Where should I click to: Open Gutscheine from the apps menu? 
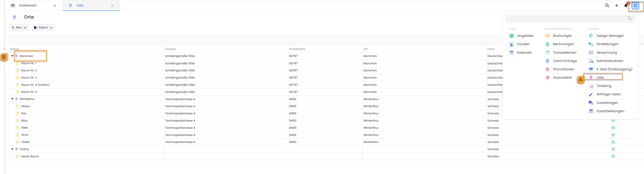pyautogui.click(x=562, y=78)
